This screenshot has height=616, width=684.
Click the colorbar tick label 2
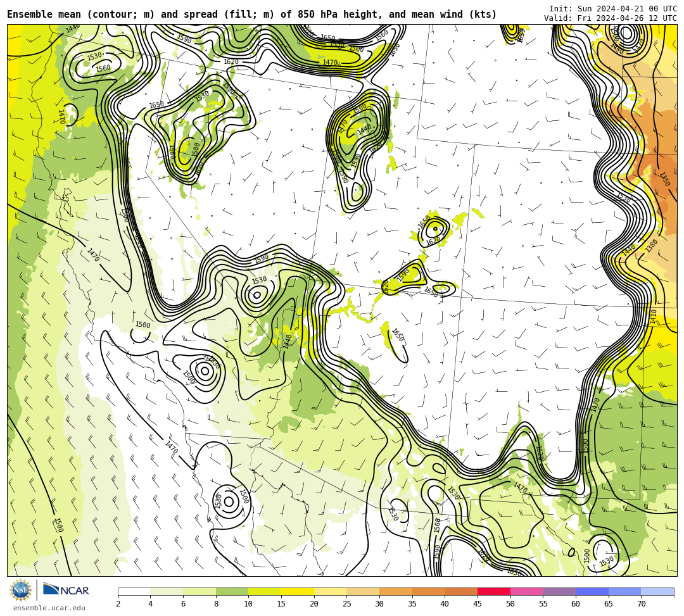pyautogui.click(x=118, y=604)
